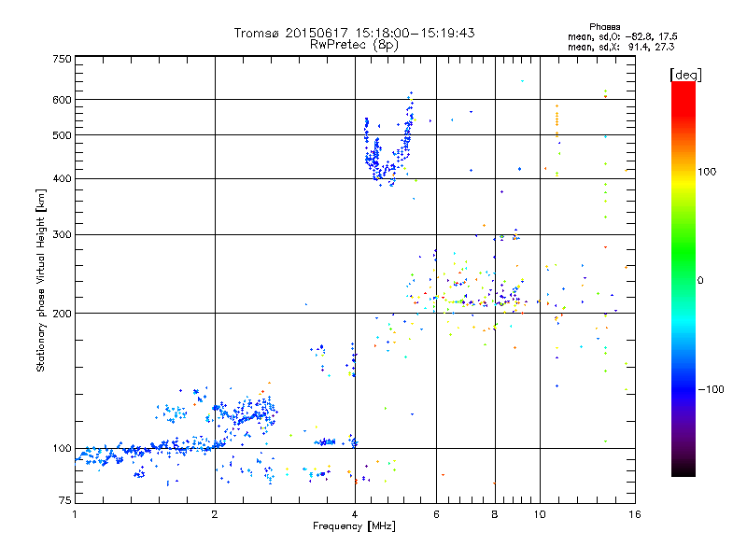Screen dimensions: 747x560
Task: Click y-axis tick label '100'
Action: click(x=62, y=448)
